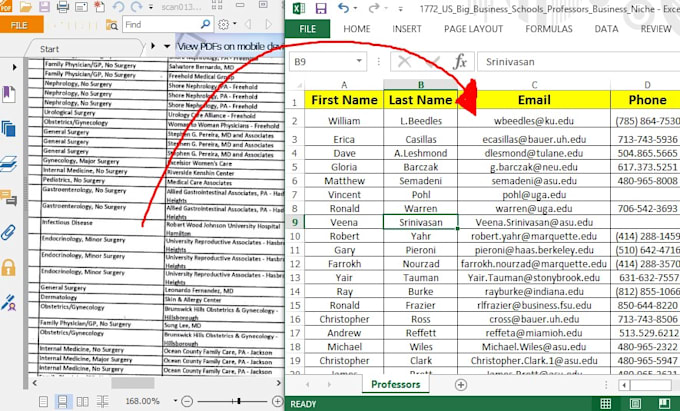The height and width of the screenshot is (411, 680).
Task: Switch to the PAGE LAYOUT ribbon tab
Action: pyautogui.click(x=473, y=29)
